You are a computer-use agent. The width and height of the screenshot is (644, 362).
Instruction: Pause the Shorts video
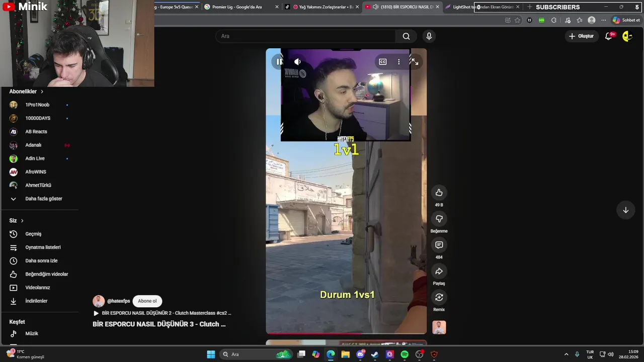click(279, 62)
